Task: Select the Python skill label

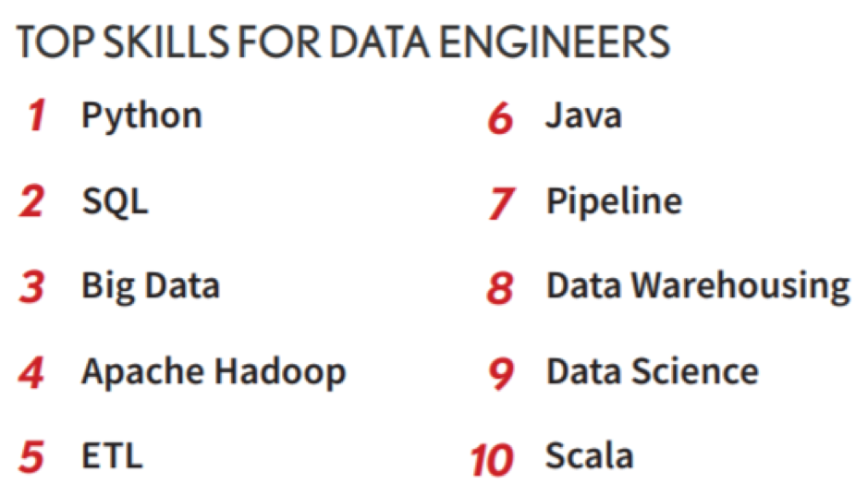Action: [x=142, y=117]
